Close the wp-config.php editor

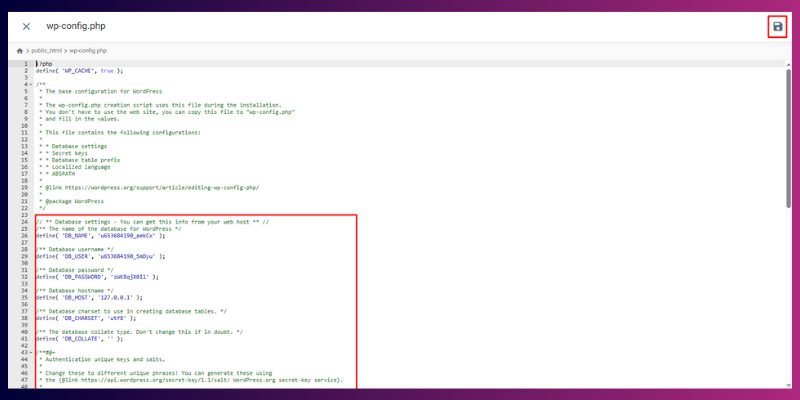point(27,27)
